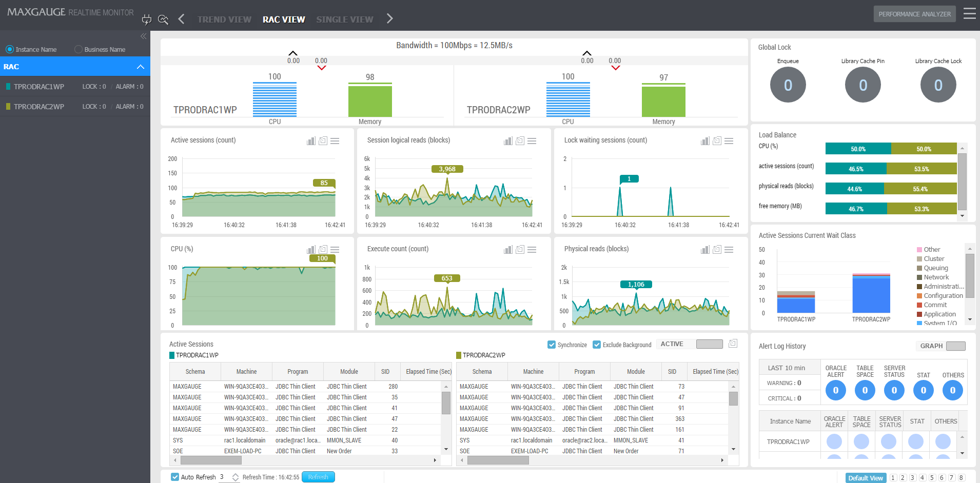The image size is (980, 483).
Task: Open the performance search magnifier icon
Action: click(x=163, y=19)
